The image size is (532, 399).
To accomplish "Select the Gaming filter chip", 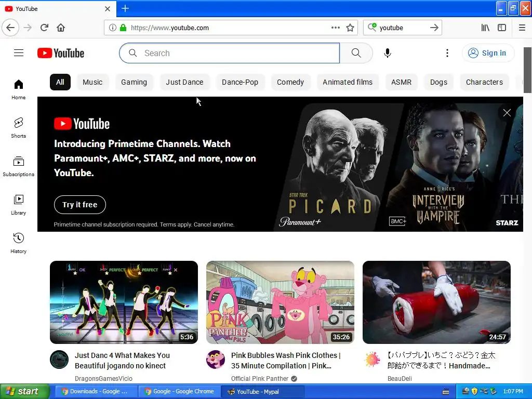I will tap(134, 82).
